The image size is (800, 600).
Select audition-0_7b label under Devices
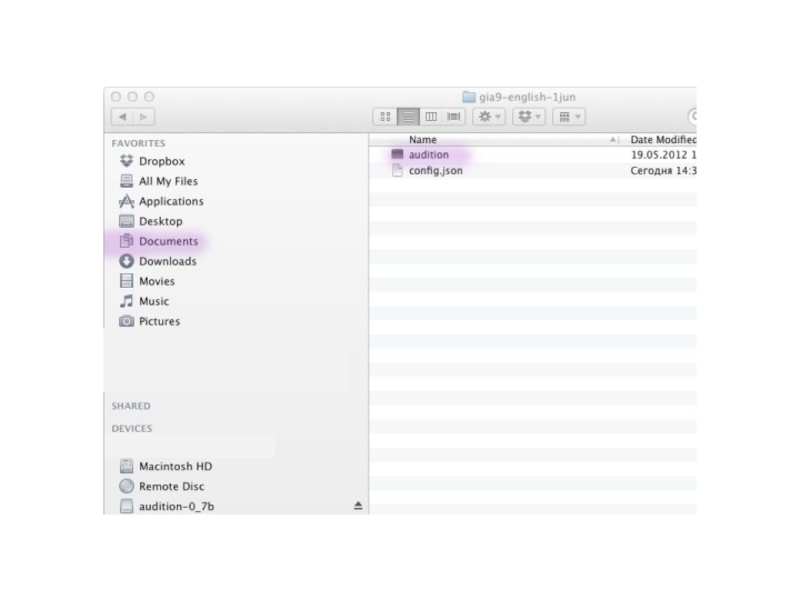(177, 506)
